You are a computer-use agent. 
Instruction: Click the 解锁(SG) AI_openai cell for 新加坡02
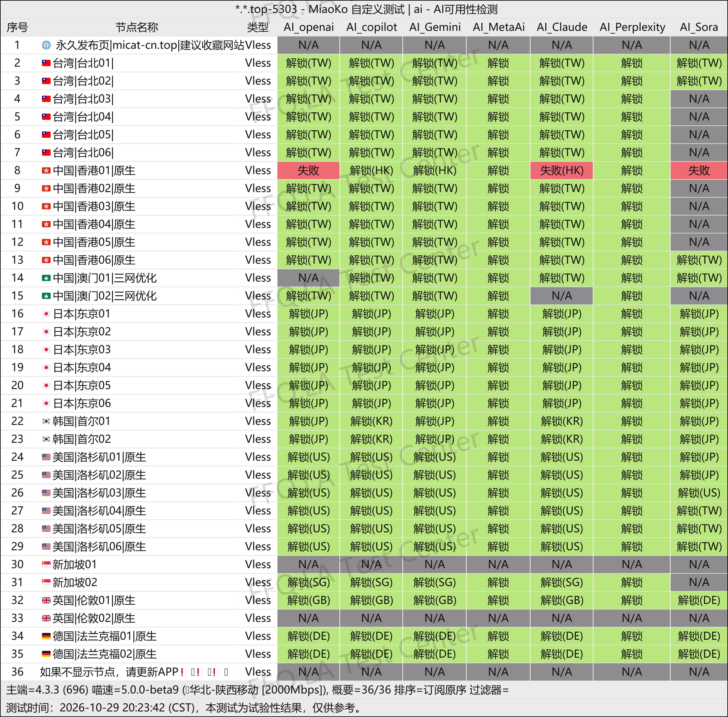pos(309,582)
